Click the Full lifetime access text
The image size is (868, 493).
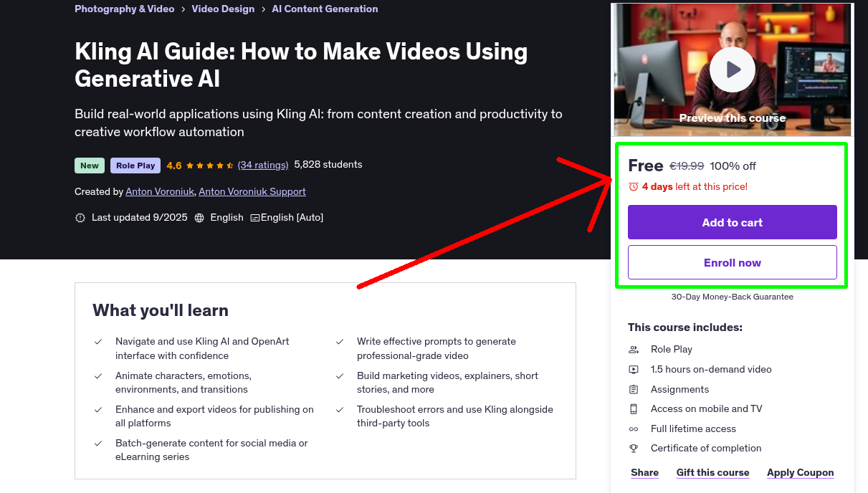click(693, 429)
